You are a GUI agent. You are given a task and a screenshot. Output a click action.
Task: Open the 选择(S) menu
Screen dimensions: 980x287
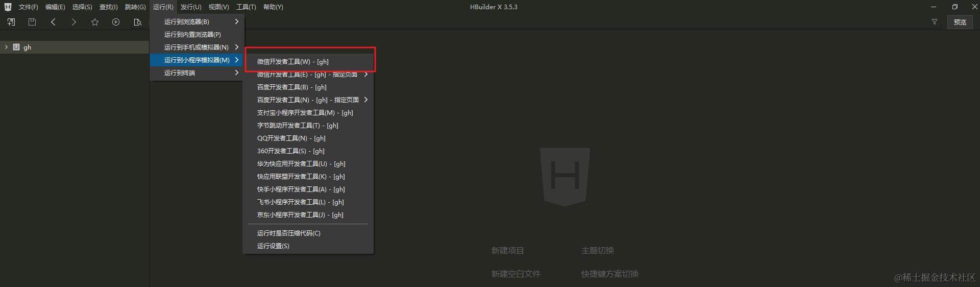pyautogui.click(x=82, y=7)
